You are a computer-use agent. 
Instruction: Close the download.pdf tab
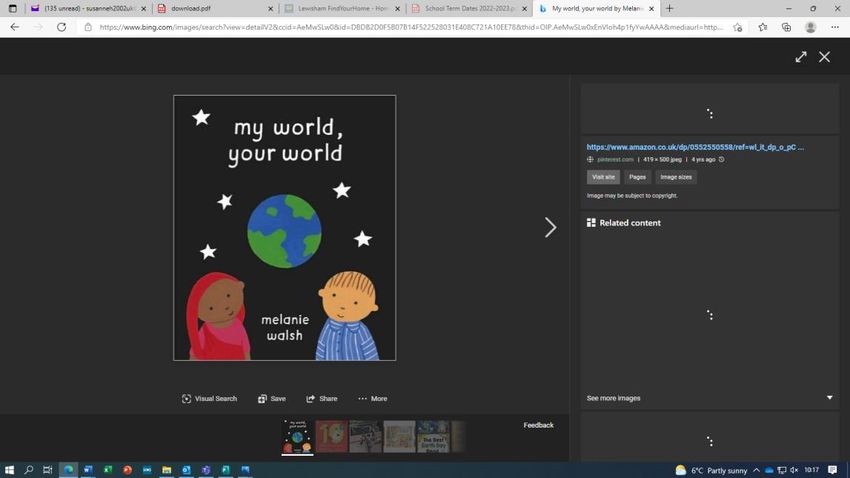[271, 9]
